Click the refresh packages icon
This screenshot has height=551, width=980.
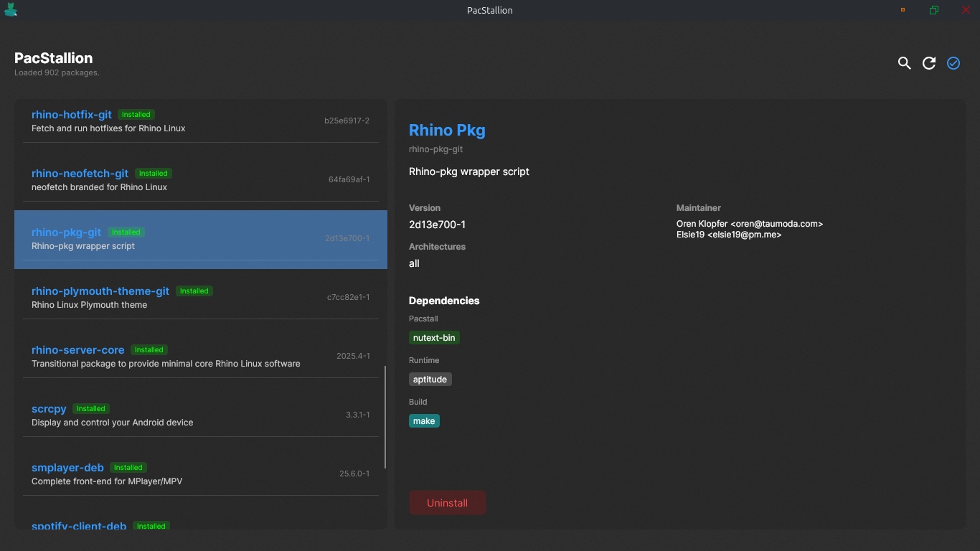929,63
